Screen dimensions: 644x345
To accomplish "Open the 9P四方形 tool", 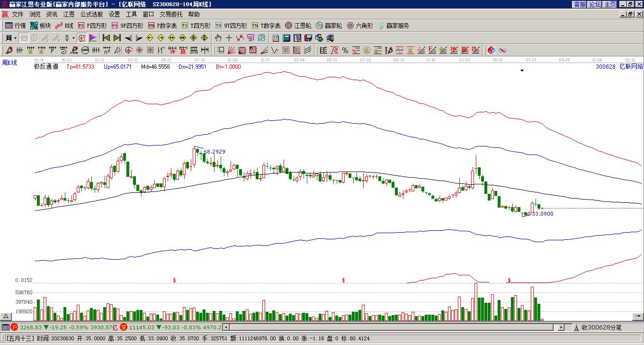I will pos(127,26).
